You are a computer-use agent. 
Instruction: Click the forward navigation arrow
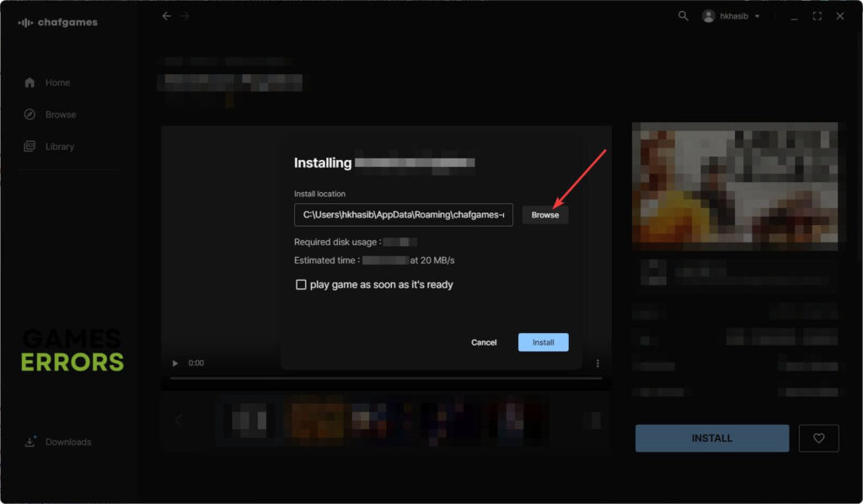coord(185,16)
